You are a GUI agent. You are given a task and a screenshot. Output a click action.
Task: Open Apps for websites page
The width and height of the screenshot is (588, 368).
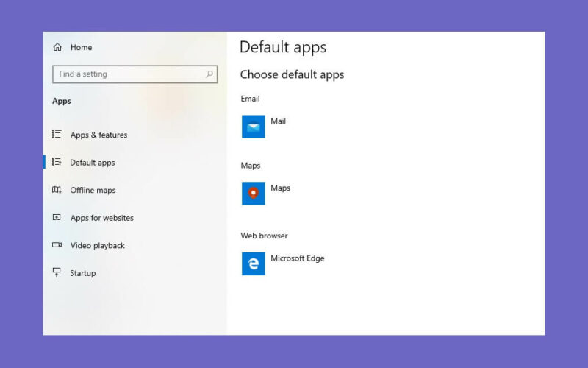(x=101, y=218)
